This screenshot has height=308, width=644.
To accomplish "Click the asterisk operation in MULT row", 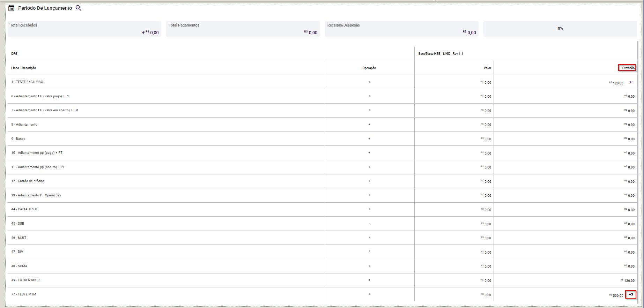I will point(369,238).
